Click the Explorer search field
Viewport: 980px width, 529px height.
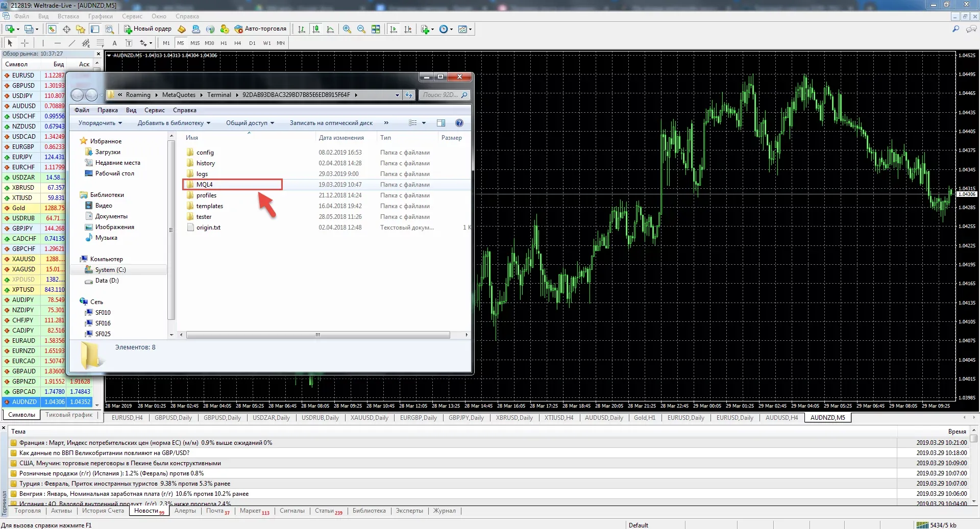click(444, 95)
